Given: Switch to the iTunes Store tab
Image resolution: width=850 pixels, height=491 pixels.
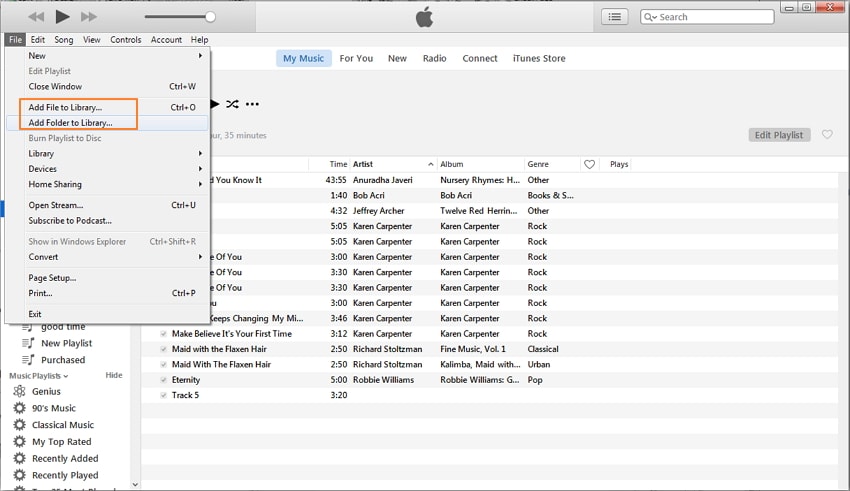Looking at the screenshot, I should (x=539, y=58).
